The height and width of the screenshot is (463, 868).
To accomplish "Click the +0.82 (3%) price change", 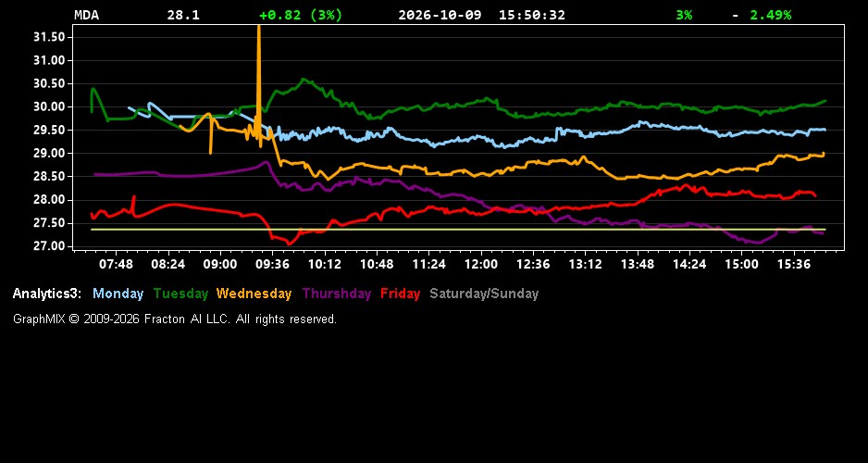I will pos(301,15).
